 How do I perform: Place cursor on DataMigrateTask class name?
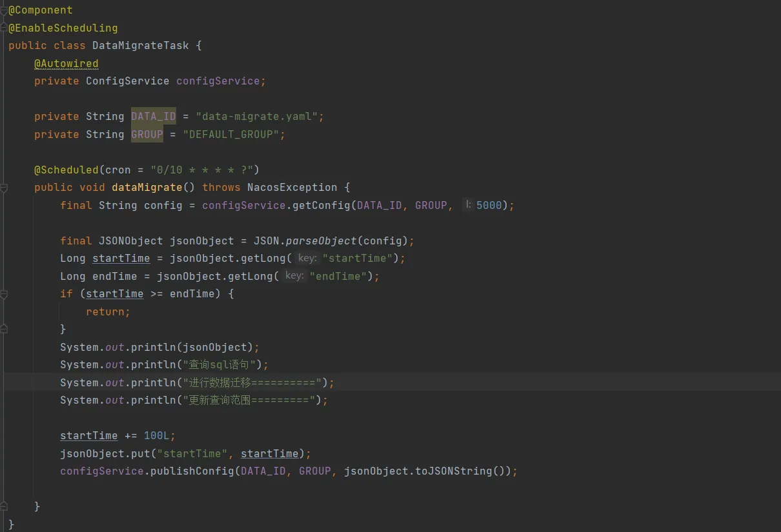point(140,46)
